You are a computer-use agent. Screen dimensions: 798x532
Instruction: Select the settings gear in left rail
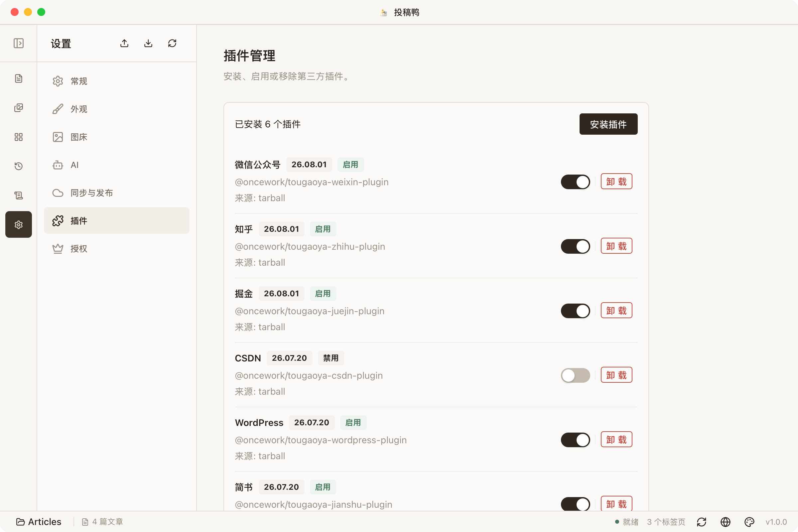tap(19, 225)
